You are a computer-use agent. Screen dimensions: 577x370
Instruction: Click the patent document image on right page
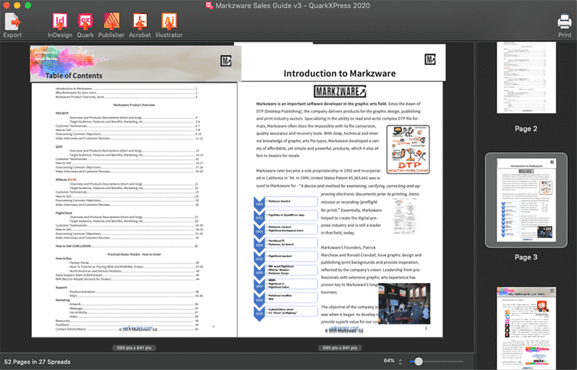coord(404,216)
